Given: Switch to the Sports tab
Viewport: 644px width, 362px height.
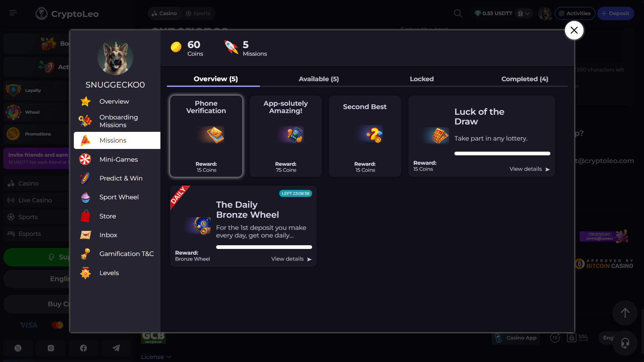Looking at the screenshot, I should click(198, 13).
